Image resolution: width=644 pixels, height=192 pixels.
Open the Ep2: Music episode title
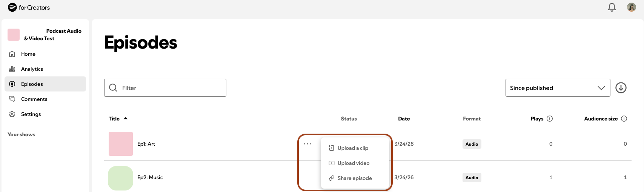150,177
